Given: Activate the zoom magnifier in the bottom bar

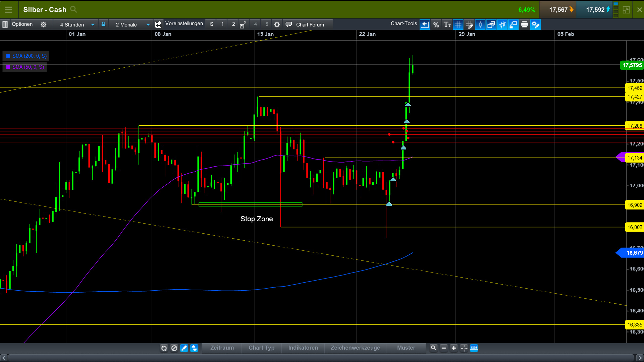Looking at the screenshot, I should (433, 348).
